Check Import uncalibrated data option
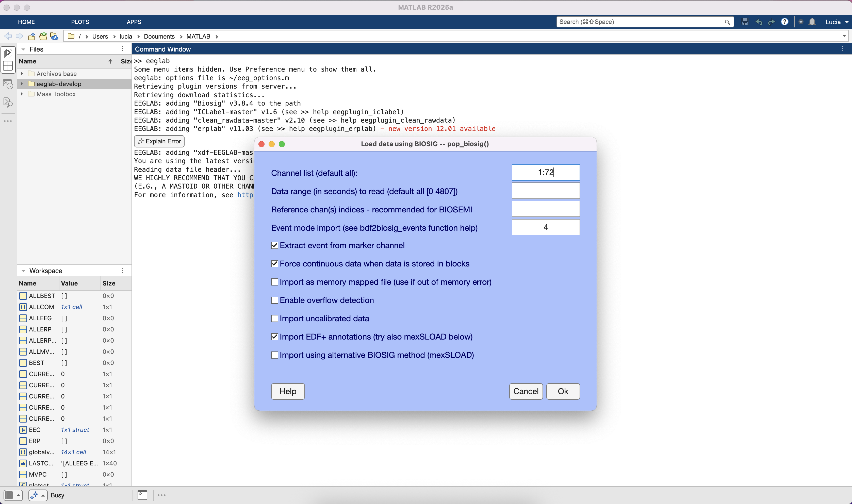This screenshot has height=504, width=852. tap(274, 318)
